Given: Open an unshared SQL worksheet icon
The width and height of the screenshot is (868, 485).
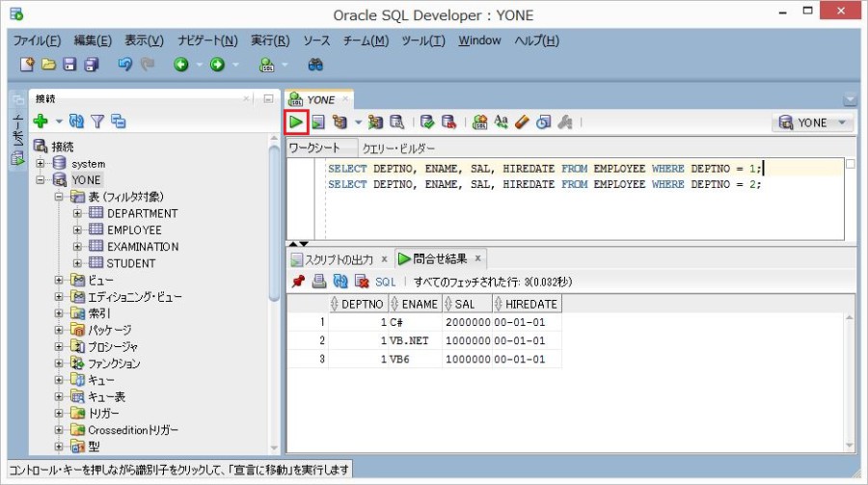Looking at the screenshot, I should click(x=479, y=121).
